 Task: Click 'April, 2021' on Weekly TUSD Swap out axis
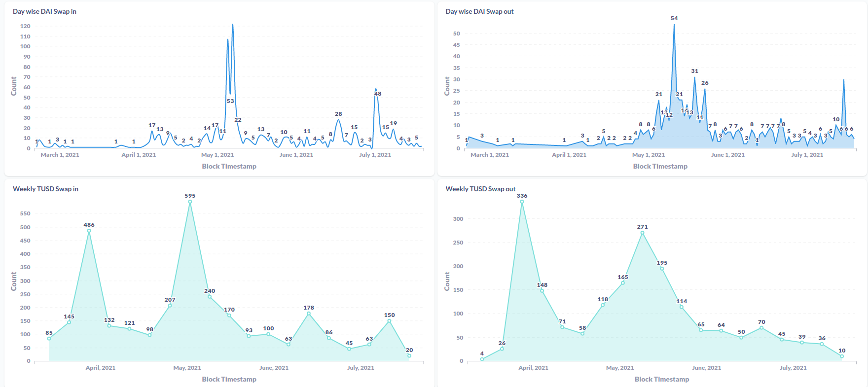(x=533, y=368)
